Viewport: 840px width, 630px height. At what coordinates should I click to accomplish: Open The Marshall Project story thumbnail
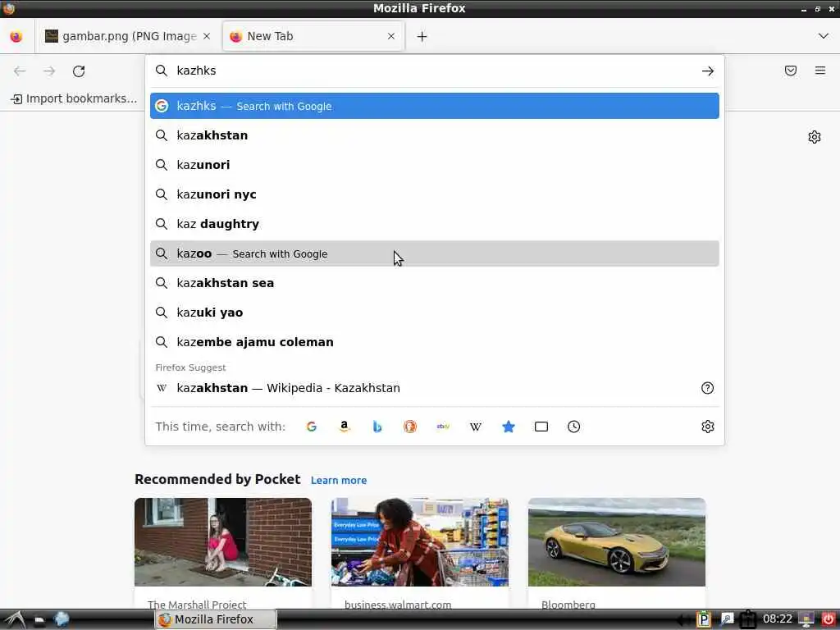(223, 542)
